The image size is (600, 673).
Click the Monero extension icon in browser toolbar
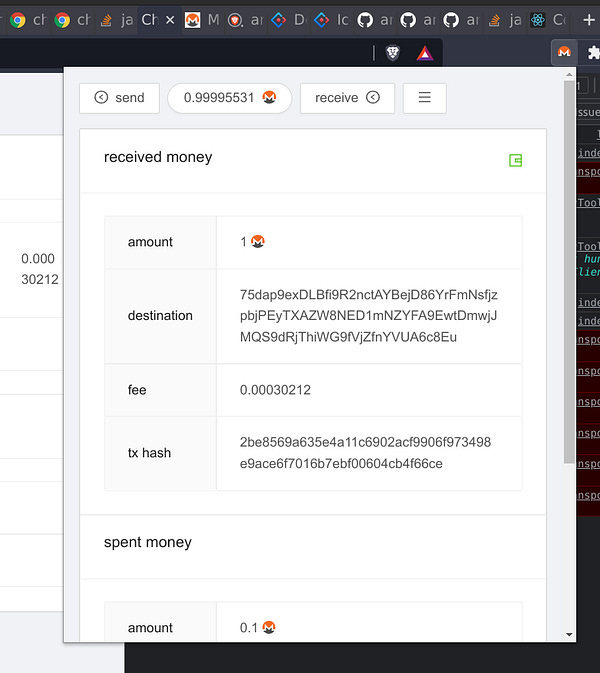point(564,53)
